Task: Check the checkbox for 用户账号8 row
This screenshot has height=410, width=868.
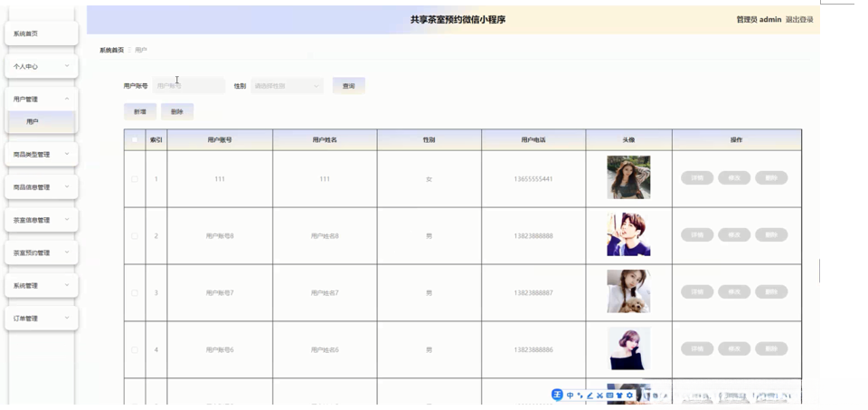Action: click(x=135, y=236)
